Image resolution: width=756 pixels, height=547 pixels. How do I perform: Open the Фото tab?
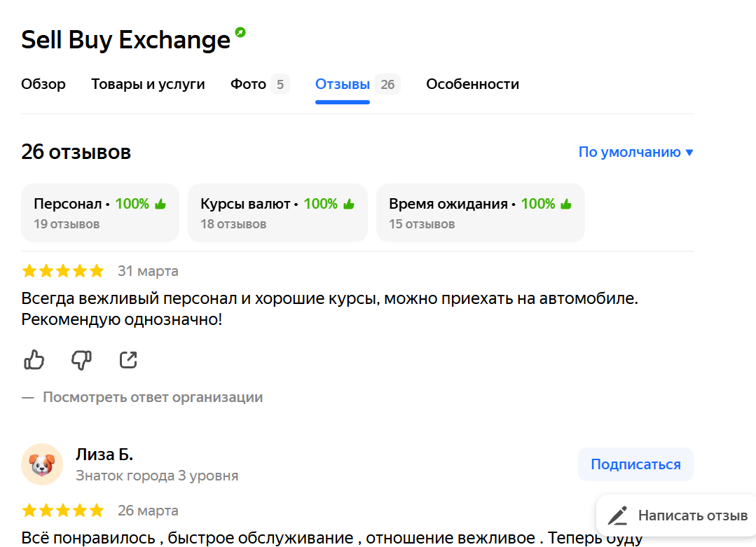coord(259,84)
